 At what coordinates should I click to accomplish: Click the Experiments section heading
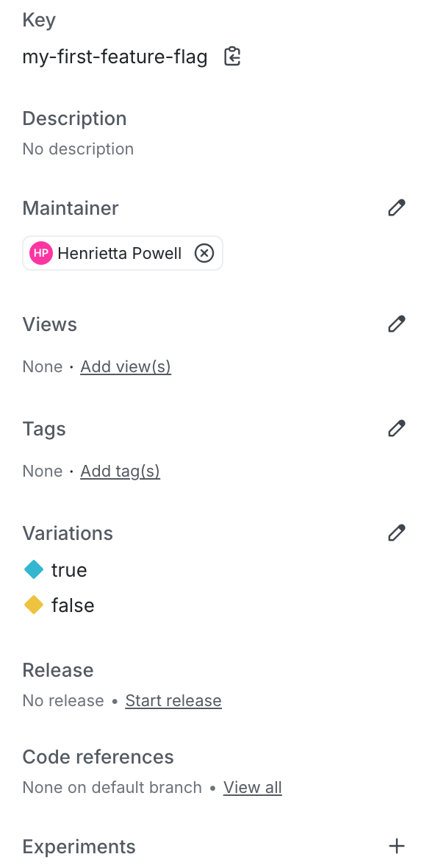(79, 847)
